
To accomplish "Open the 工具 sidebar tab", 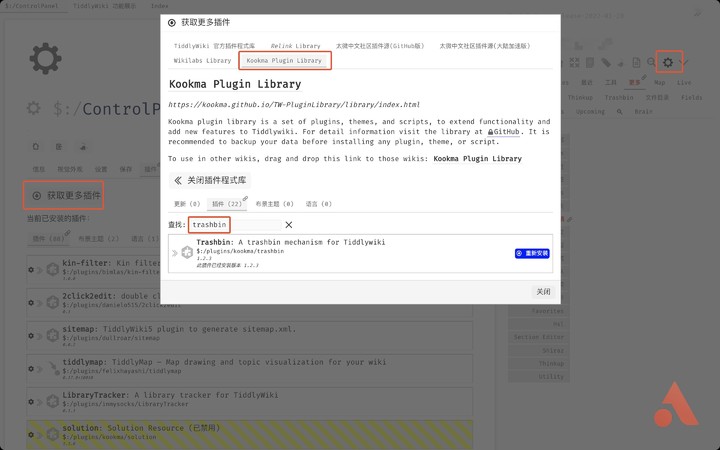I will click(611, 83).
